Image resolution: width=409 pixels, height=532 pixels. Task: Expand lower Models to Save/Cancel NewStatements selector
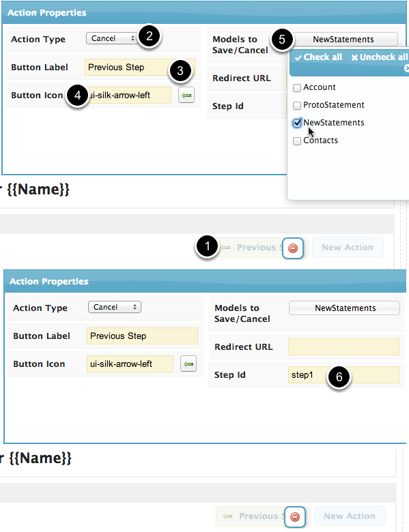point(344,308)
